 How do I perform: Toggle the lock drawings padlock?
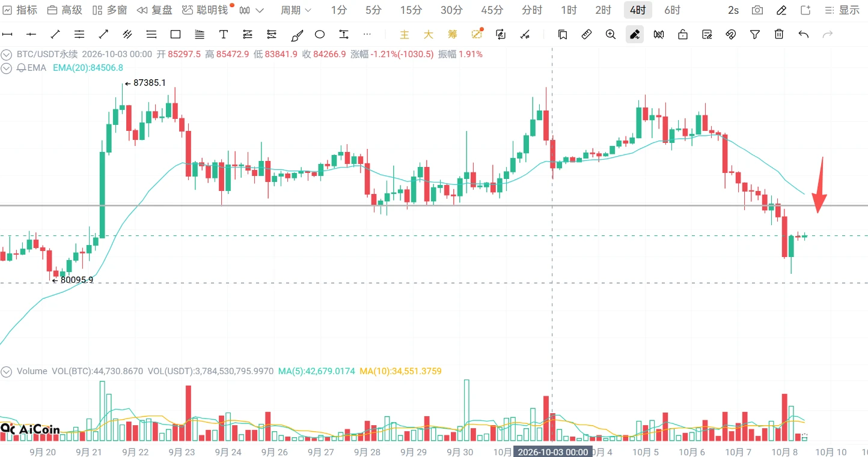click(683, 34)
